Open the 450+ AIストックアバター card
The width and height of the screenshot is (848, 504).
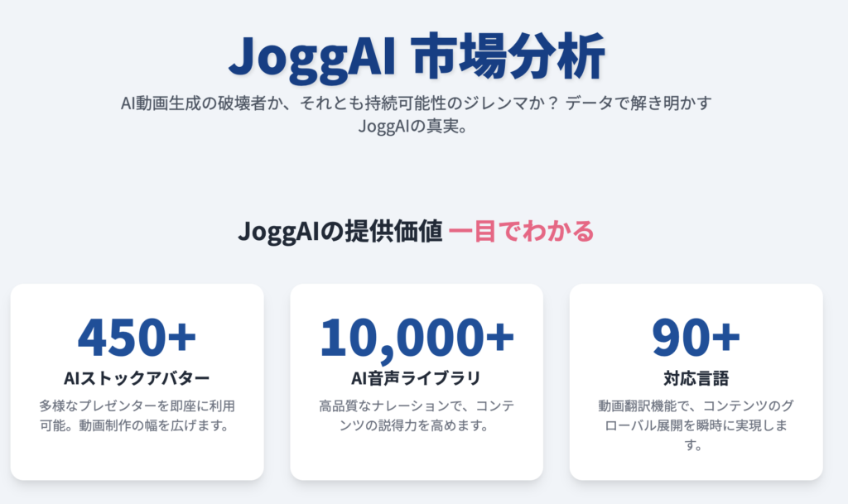[137, 382]
